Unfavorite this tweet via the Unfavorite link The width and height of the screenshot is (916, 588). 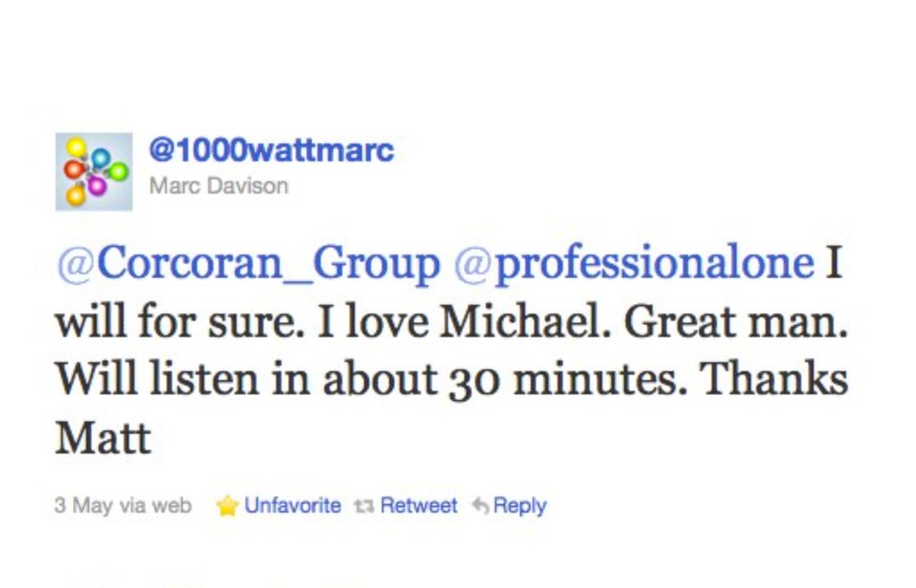(292, 505)
